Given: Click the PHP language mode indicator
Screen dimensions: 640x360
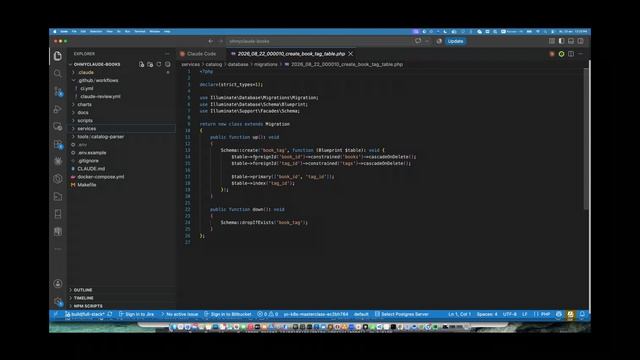Looking at the screenshot, I should tap(545, 314).
